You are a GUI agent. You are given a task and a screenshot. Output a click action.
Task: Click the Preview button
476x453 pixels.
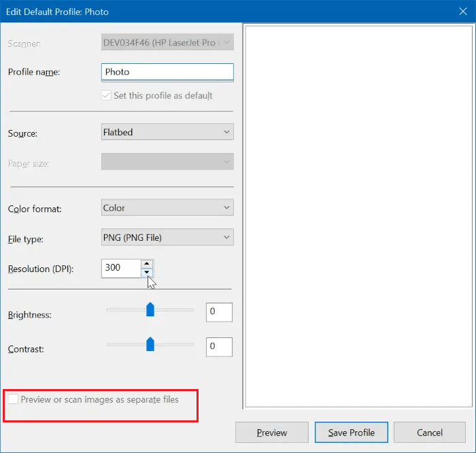pyautogui.click(x=272, y=433)
